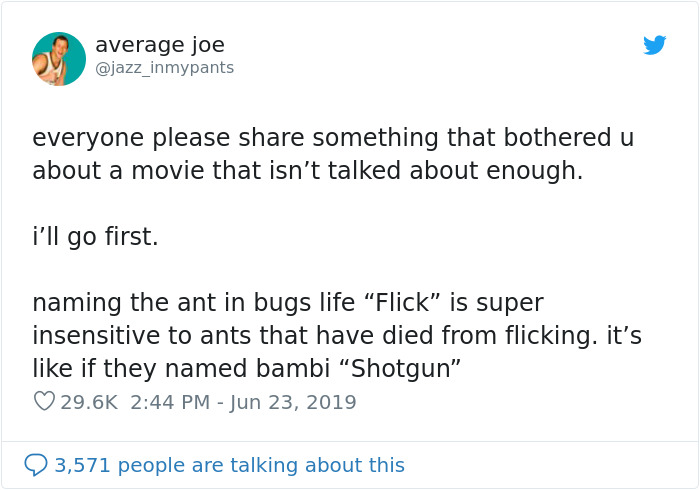Click the Twitter bird logo
Image resolution: width=700 pixels, height=490 pixels.
(654, 45)
